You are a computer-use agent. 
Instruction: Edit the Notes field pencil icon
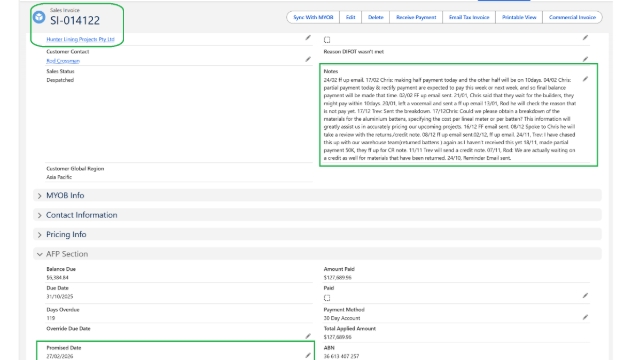pyautogui.click(x=585, y=79)
